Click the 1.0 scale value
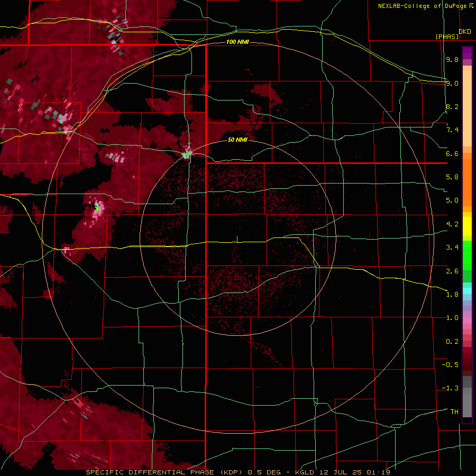Image resolution: width=476 pixels, height=476 pixels. pyautogui.click(x=452, y=318)
